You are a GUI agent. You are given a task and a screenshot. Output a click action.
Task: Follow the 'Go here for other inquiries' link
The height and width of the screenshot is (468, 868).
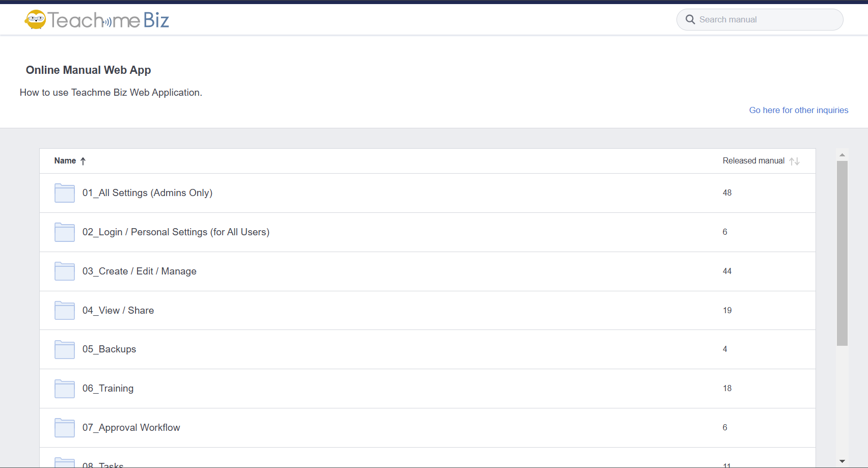tap(798, 110)
